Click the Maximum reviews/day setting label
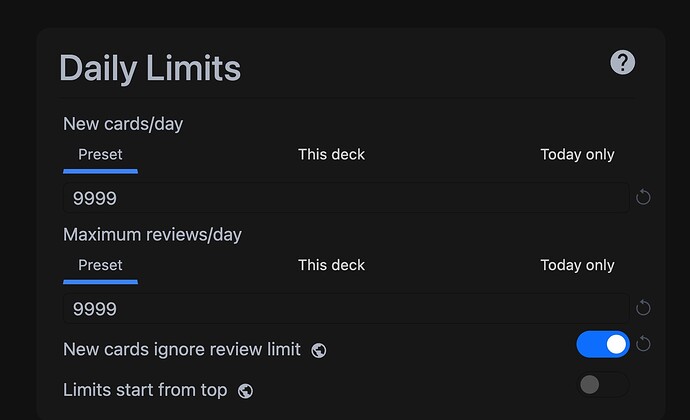This screenshot has height=420, width=690. tap(152, 234)
